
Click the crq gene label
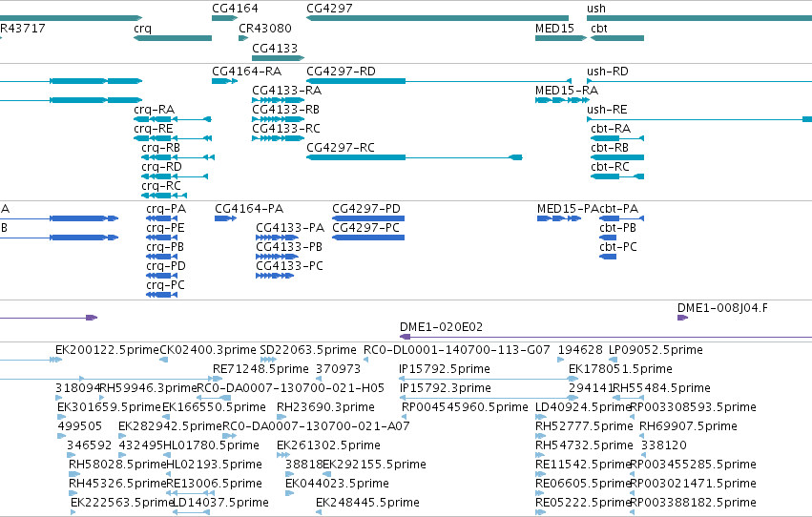coord(142,29)
